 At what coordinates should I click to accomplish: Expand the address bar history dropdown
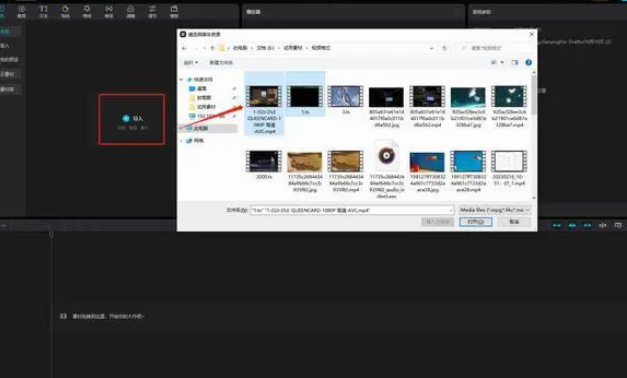pyautogui.click(x=431, y=48)
